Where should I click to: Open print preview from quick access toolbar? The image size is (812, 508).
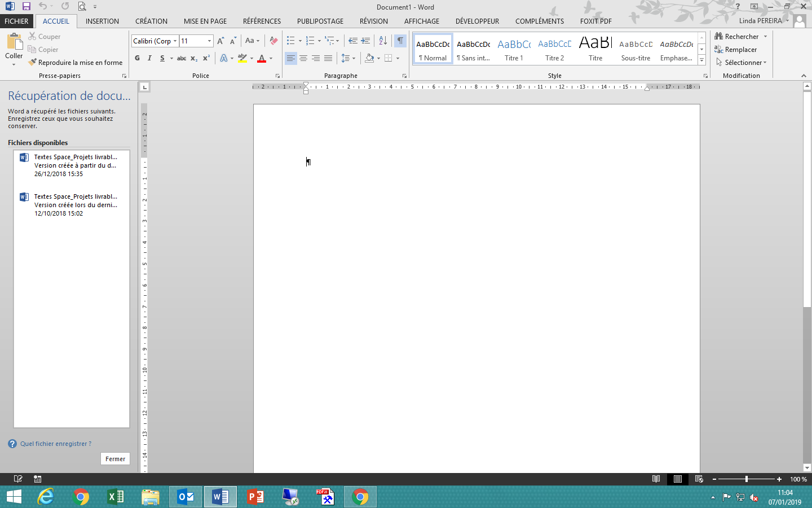(82, 6)
